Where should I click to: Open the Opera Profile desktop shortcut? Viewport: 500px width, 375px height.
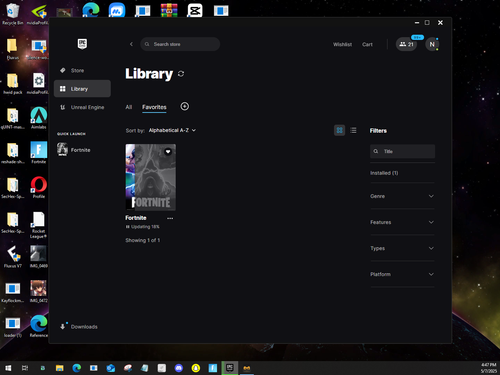39,187
